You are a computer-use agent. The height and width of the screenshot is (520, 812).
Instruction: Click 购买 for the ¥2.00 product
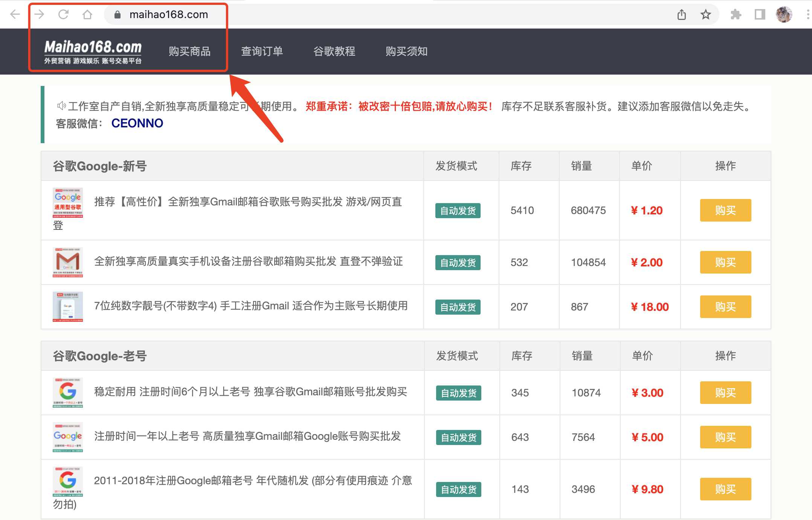click(x=725, y=262)
